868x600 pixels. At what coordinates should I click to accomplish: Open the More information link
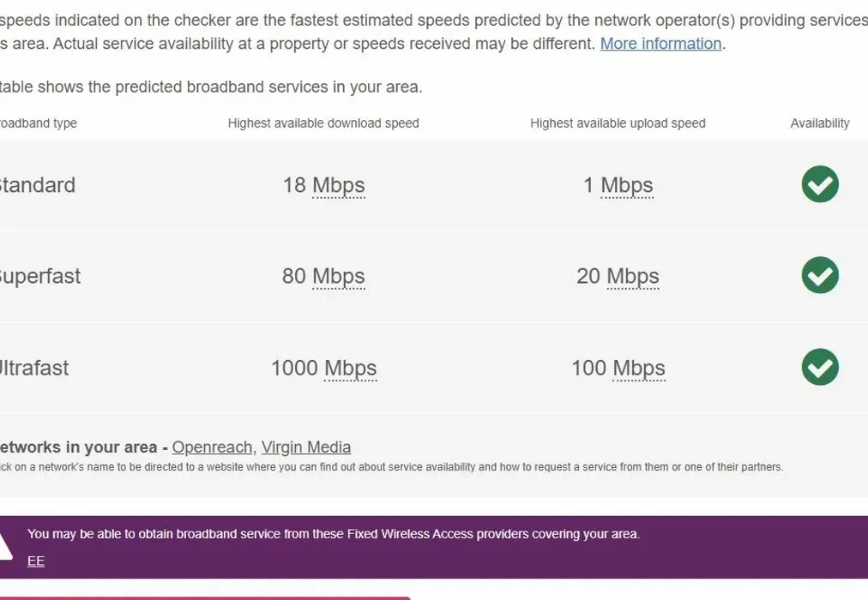660,44
